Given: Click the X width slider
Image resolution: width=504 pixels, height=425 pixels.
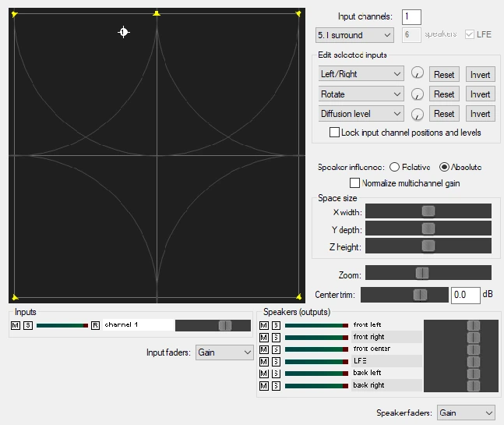Looking at the screenshot, I should 428,211.
